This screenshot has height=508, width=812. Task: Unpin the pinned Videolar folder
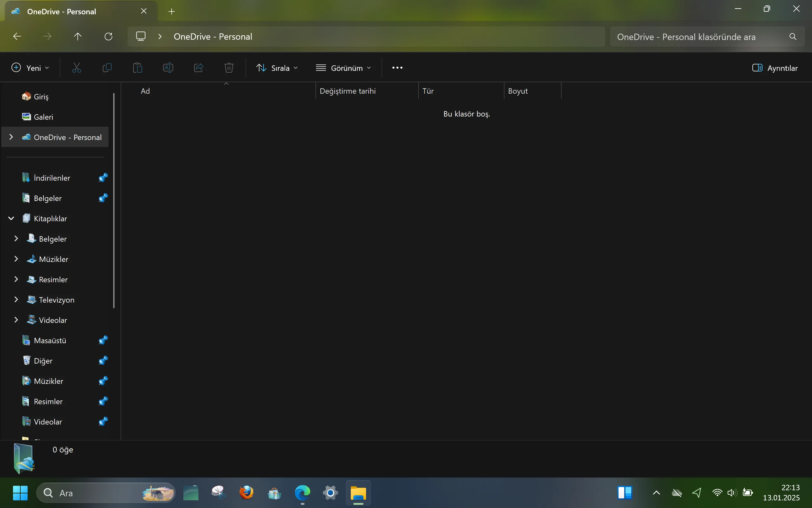coord(103,421)
